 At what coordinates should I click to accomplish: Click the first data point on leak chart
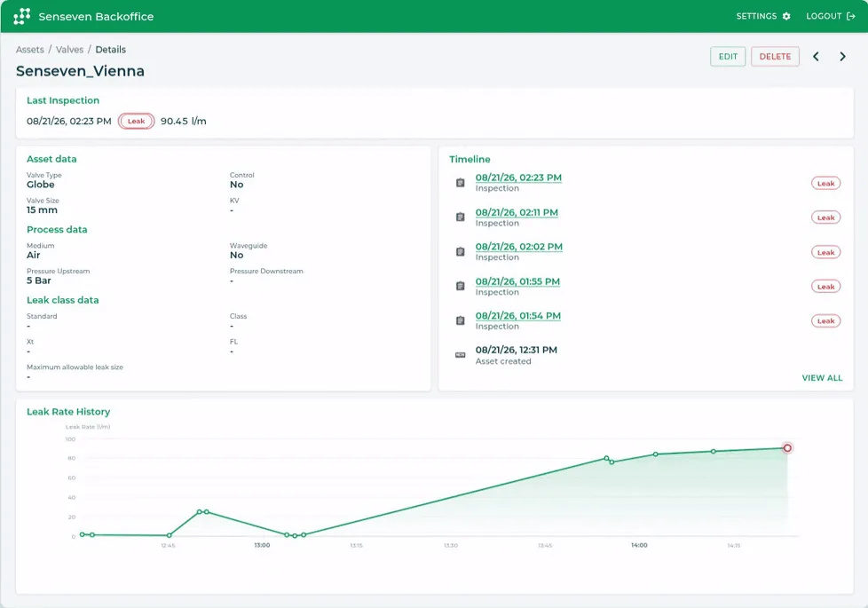[82, 534]
